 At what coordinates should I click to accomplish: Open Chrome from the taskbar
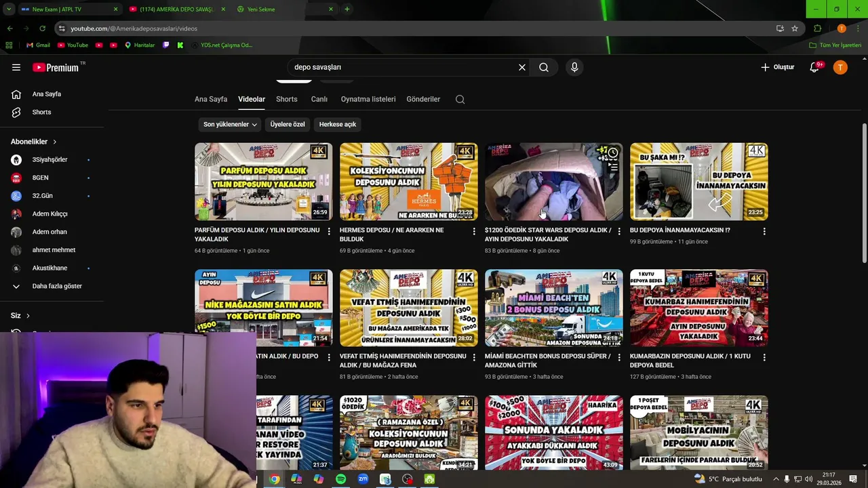(274, 479)
